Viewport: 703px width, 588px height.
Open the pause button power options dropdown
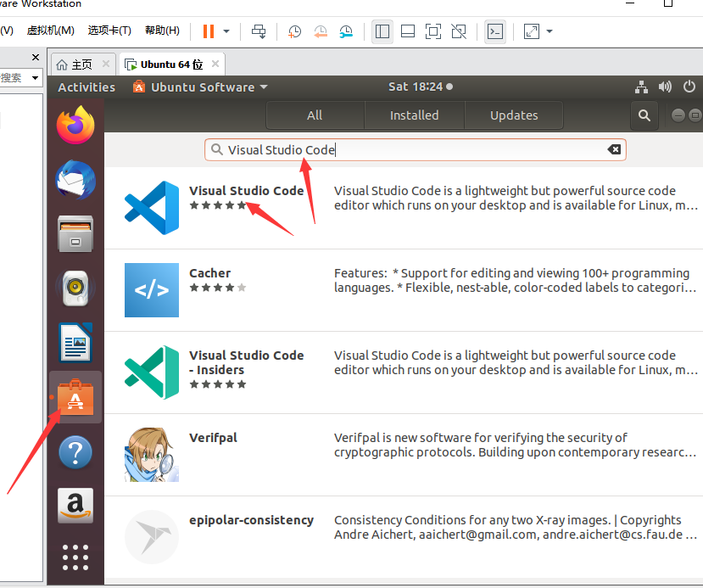tap(226, 31)
